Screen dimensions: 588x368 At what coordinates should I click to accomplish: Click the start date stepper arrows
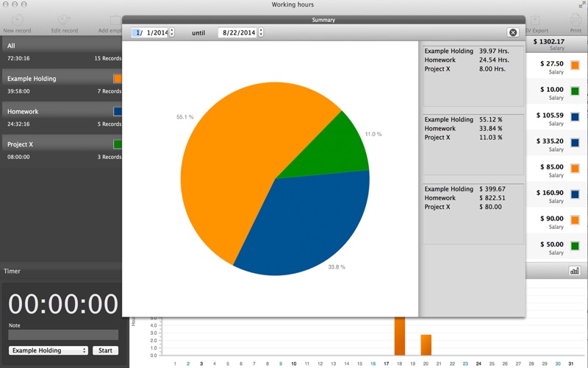coord(172,32)
